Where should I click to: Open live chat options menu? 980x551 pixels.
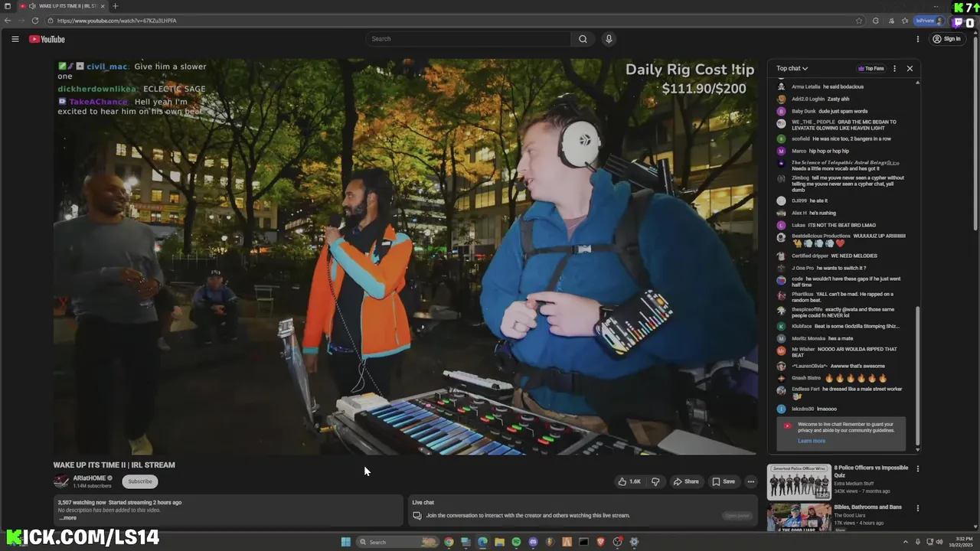[x=894, y=68]
